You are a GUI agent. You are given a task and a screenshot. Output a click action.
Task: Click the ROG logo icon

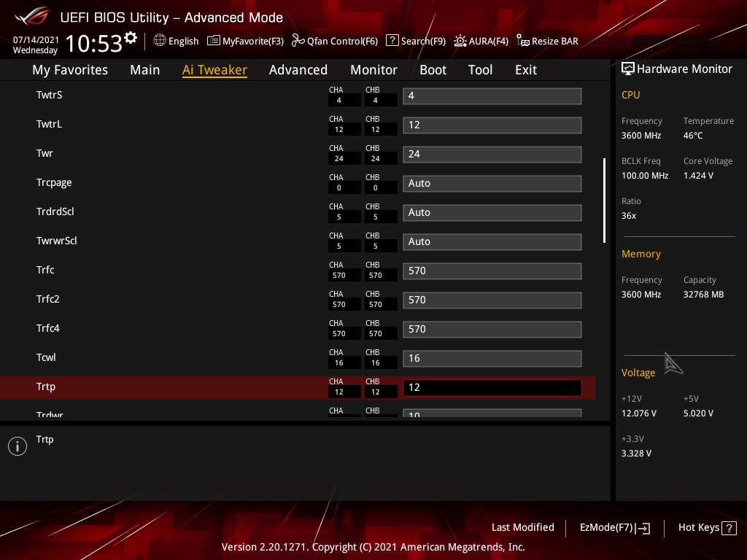(x=31, y=17)
